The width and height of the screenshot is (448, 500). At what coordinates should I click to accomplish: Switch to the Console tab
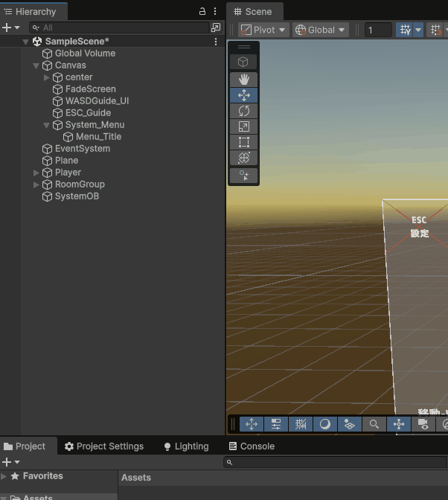pos(251,446)
